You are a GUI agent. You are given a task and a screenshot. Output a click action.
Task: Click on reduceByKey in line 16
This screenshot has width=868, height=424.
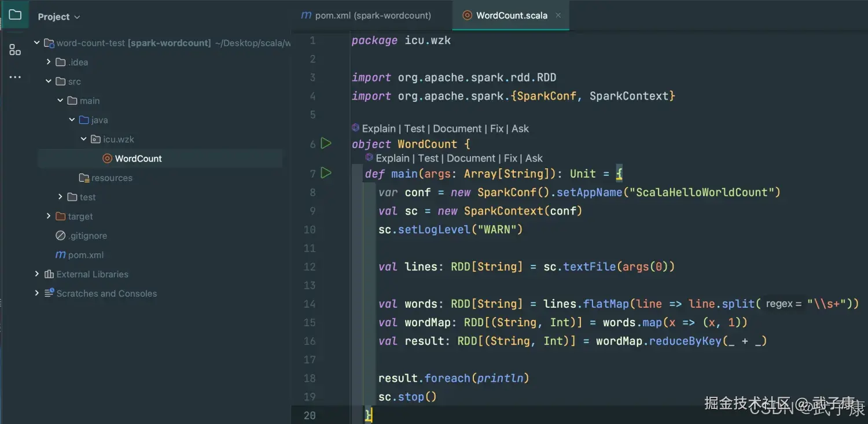(686, 341)
